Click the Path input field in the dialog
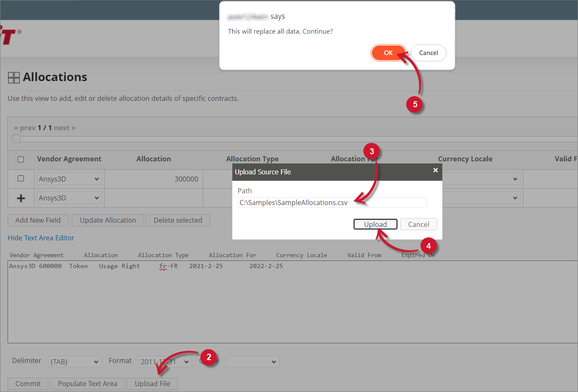578x392 pixels. point(332,203)
